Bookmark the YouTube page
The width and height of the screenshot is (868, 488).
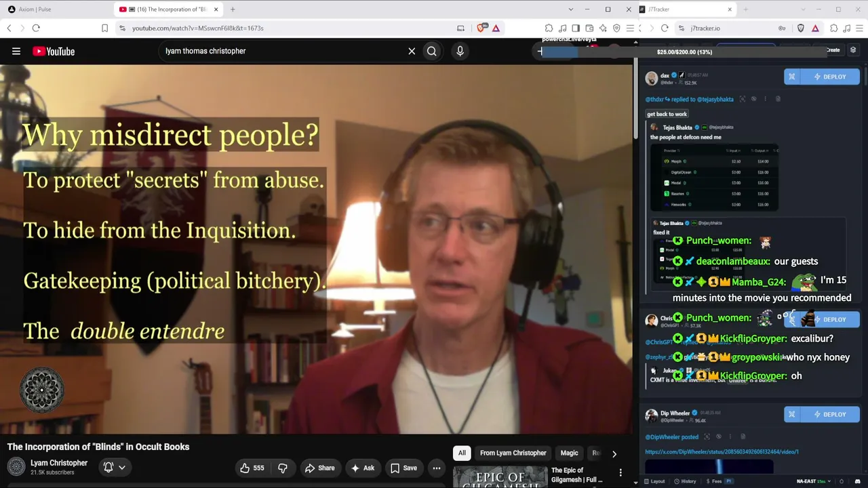[x=104, y=28]
